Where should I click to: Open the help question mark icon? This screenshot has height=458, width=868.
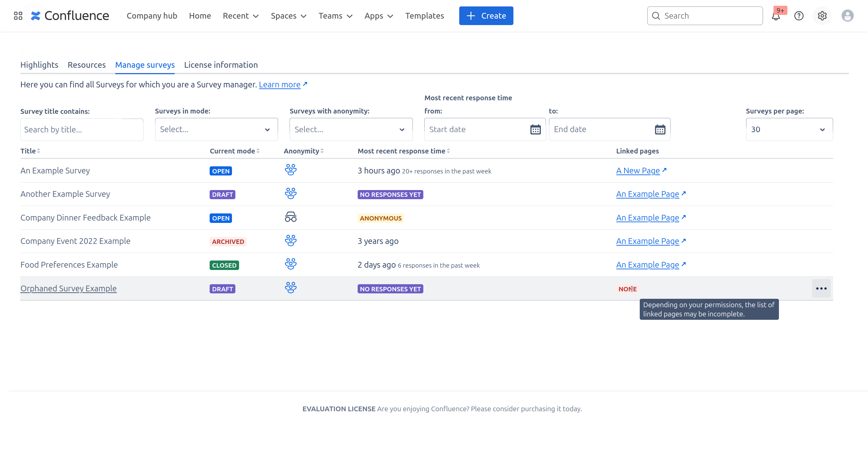799,16
